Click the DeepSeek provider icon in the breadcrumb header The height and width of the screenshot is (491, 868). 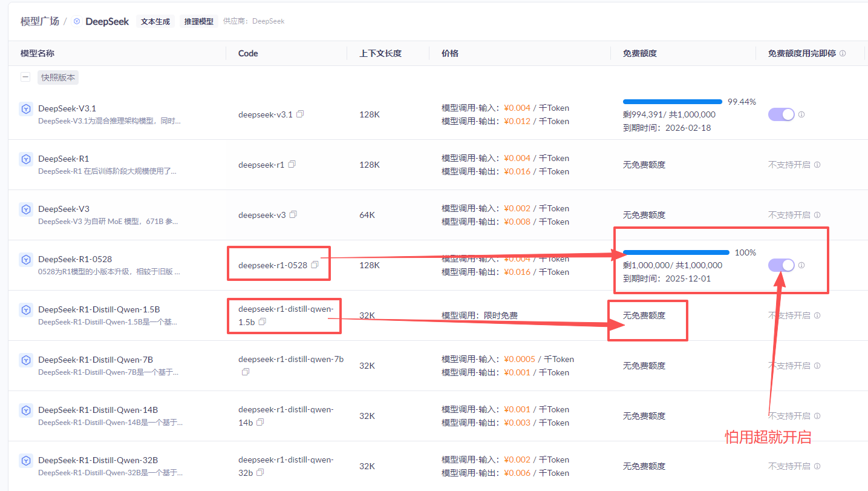coord(76,21)
